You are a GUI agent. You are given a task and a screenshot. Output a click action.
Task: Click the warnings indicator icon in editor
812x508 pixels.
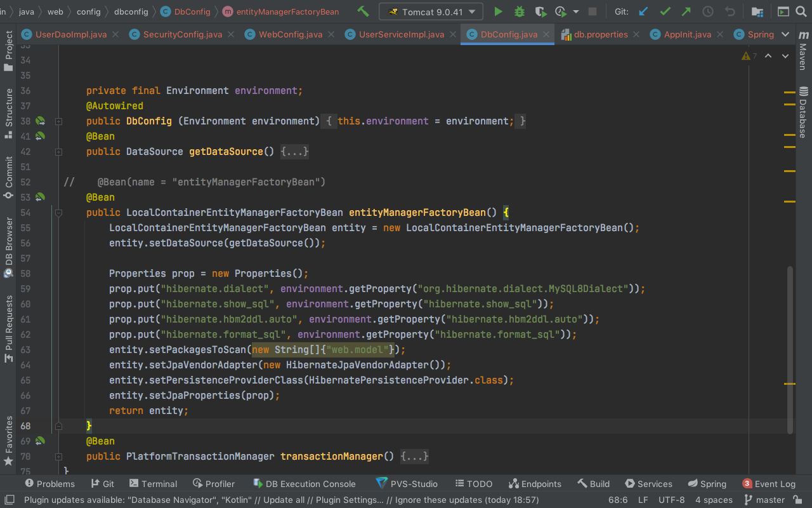[x=749, y=56]
